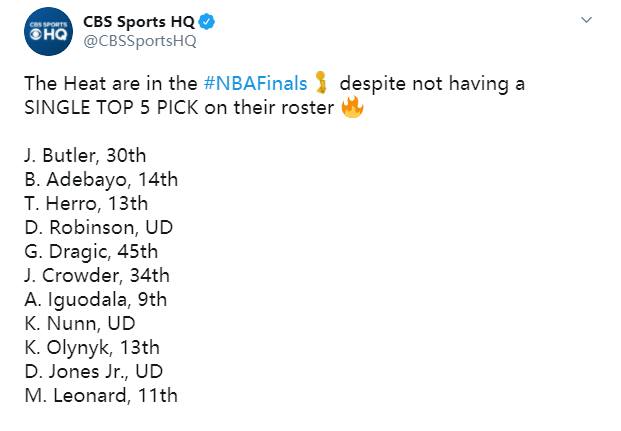Viewport: 621px width, 431px height.
Task: Open the @CBSSportsHQ handle link
Action: click(x=139, y=41)
